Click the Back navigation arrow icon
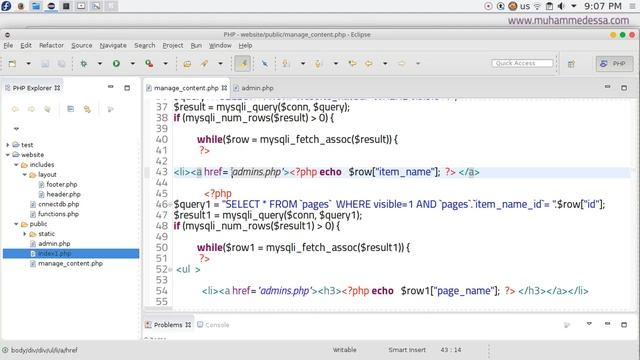This screenshot has width=640, height=360. [x=369, y=64]
